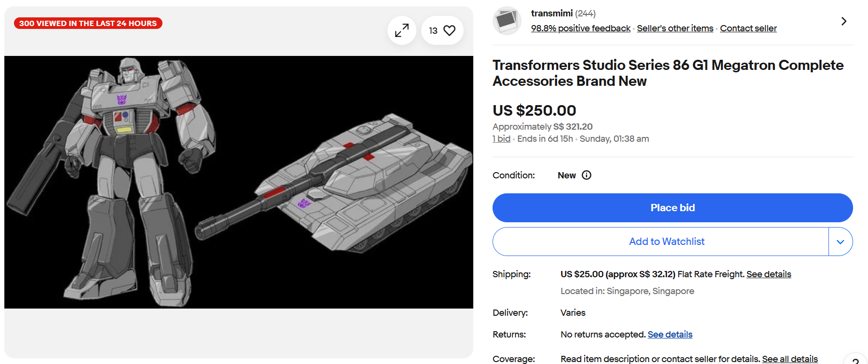Click the Megatron product image
Viewport: 868px width, 364px height.
(x=239, y=182)
